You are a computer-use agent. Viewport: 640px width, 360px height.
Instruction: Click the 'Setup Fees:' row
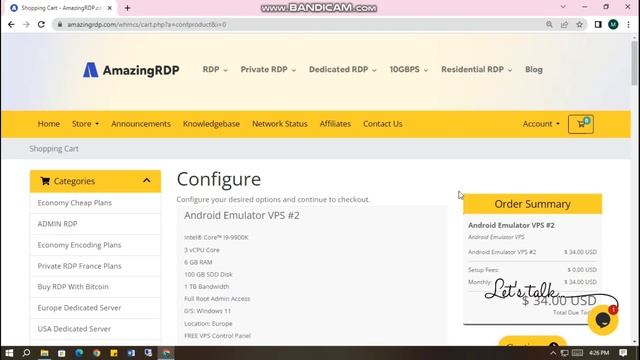point(532,270)
